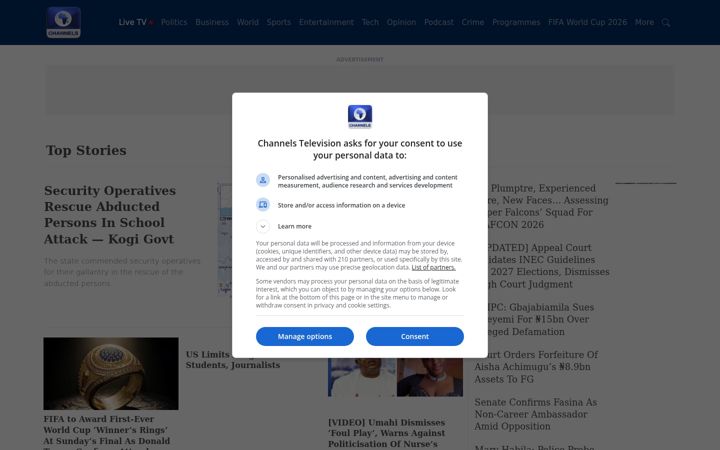Open the Live TV menu item
The image size is (720, 450).
pyautogui.click(x=135, y=22)
